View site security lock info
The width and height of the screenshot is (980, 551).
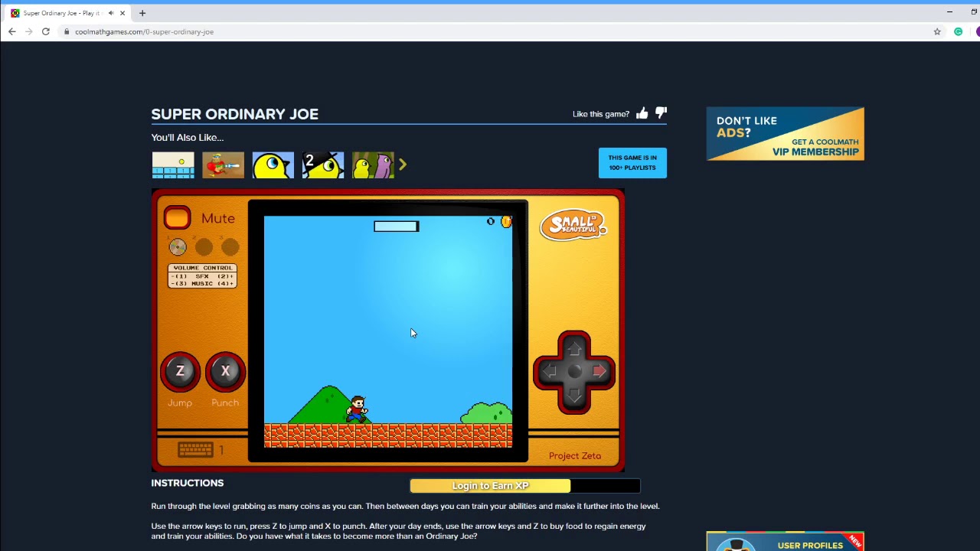point(67,32)
